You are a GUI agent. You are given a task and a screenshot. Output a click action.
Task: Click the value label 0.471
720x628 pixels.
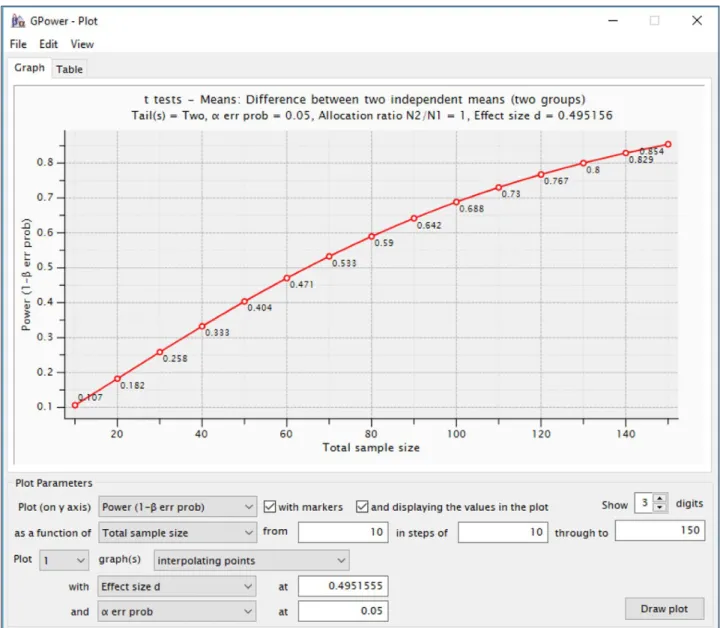(302, 285)
